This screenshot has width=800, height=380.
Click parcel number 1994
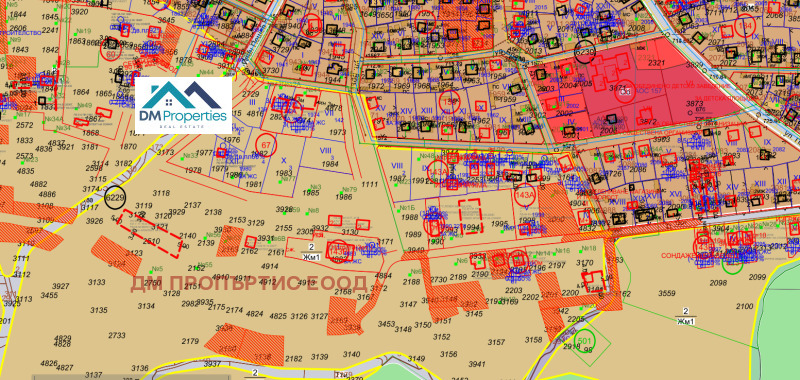click(x=471, y=227)
